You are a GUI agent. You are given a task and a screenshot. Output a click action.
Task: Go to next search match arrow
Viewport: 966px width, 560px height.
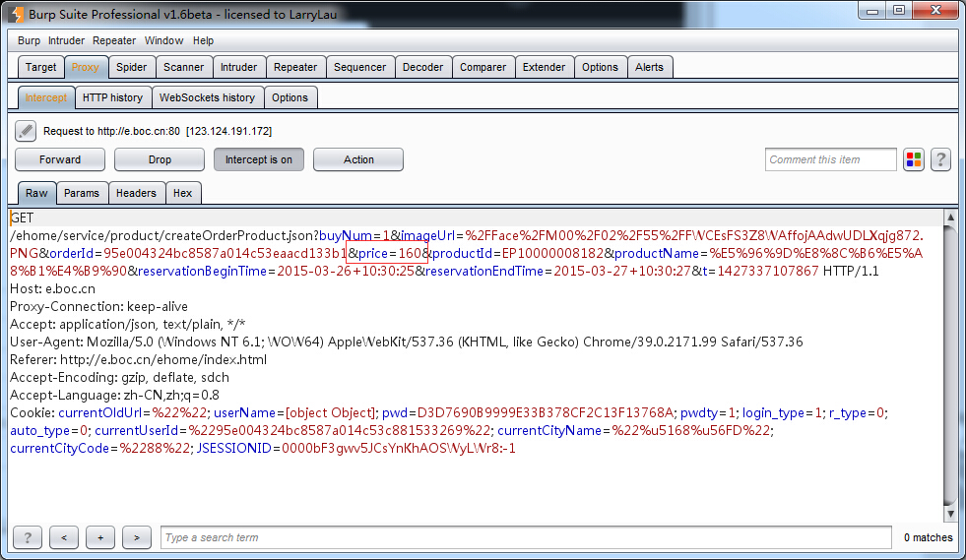(x=137, y=537)
